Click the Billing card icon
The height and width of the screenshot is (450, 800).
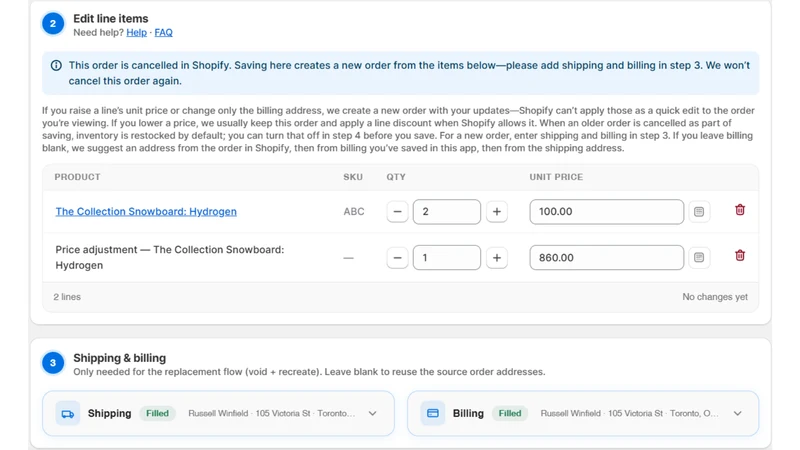tap(433, 413)
